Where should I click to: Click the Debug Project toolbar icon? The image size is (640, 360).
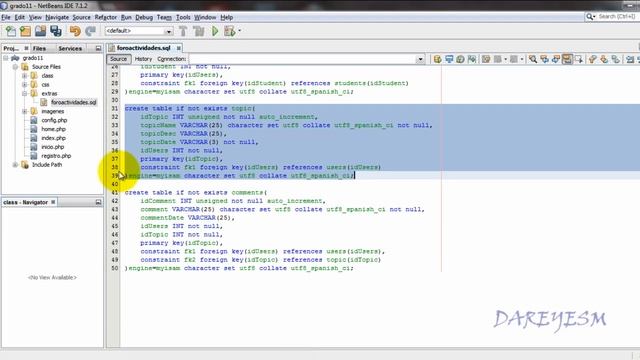point(229,31)
